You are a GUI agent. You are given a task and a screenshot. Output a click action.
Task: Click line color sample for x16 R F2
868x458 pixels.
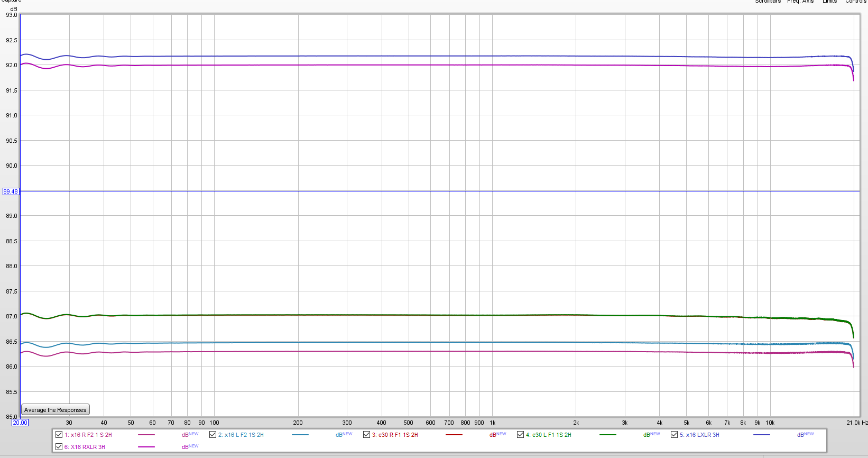(146, 435)
